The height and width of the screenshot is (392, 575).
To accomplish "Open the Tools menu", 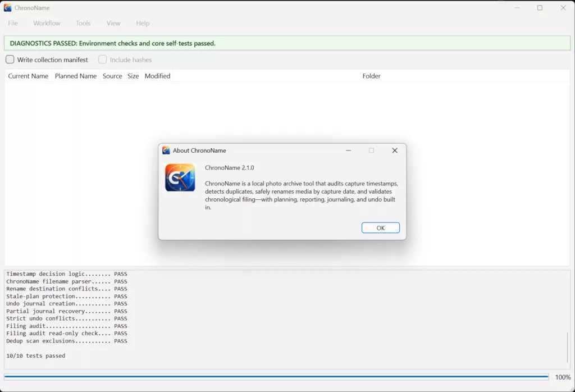I will click(83, 23).
